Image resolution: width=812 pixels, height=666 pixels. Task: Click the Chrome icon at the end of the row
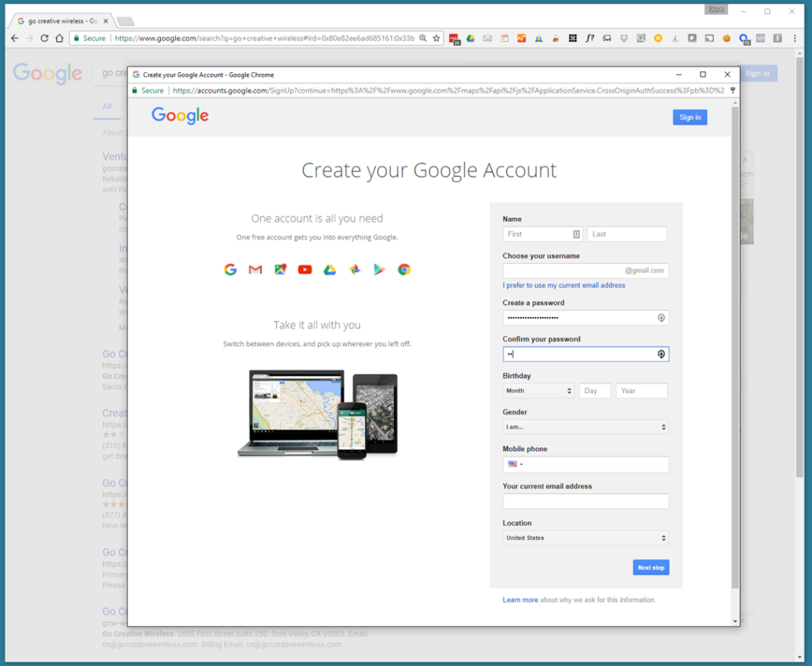[404, 270]
